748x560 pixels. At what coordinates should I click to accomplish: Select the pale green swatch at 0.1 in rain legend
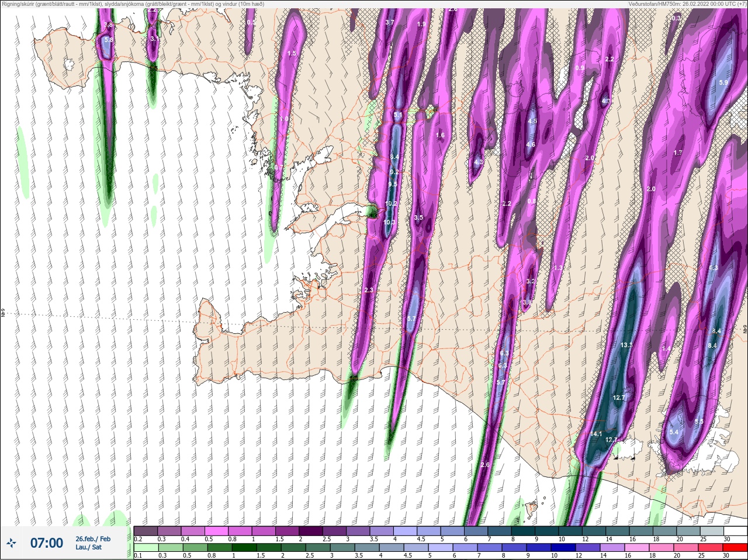coord(145,548)
